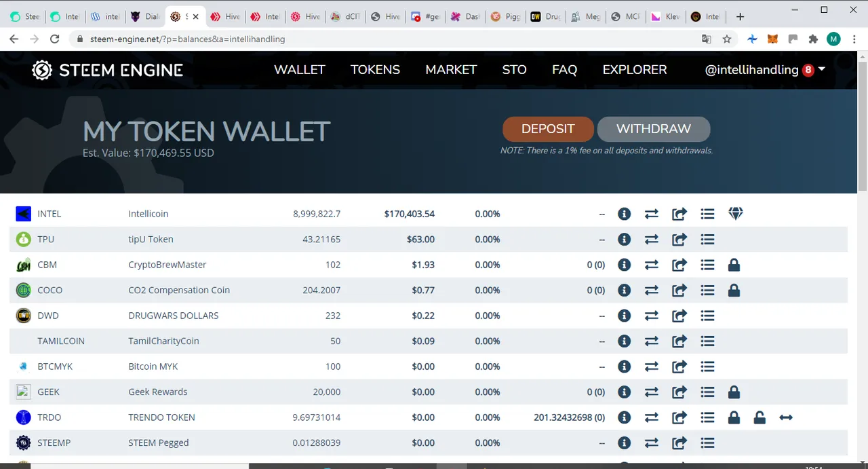
Task: Bookmark page with the star icon
Action: [x=727, y=39]
